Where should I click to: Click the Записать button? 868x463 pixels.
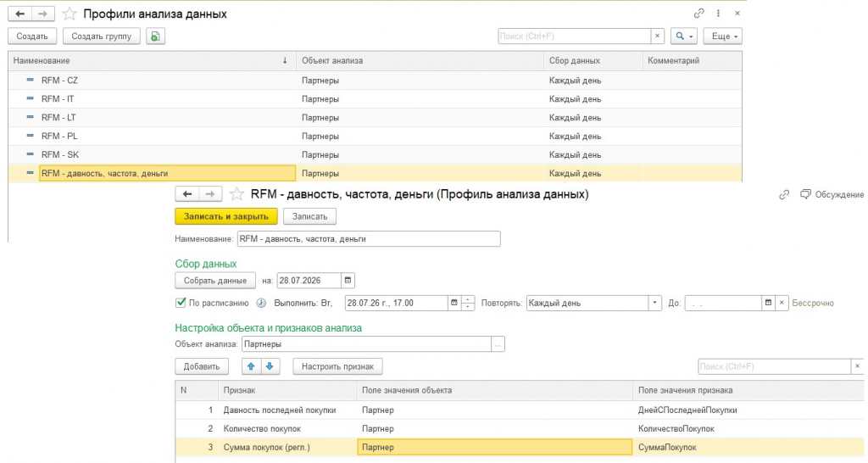click(309, 216)
